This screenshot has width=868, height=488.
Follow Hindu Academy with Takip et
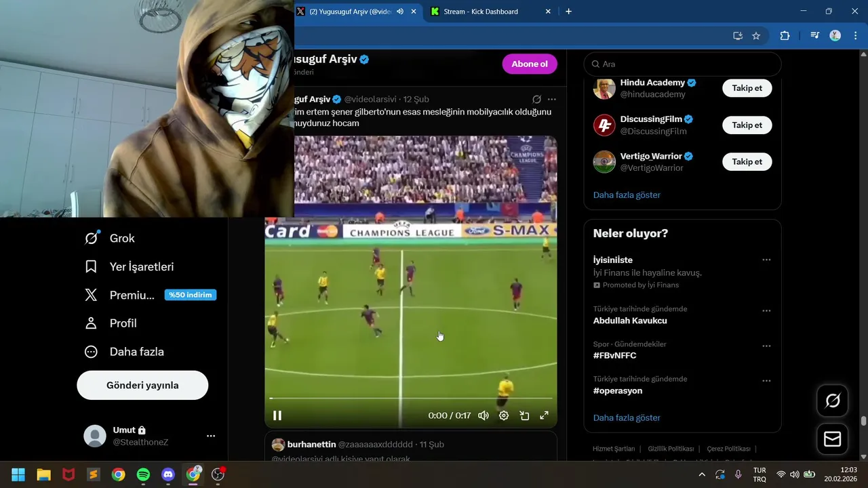pyautogui.click(x=747, y=88)
